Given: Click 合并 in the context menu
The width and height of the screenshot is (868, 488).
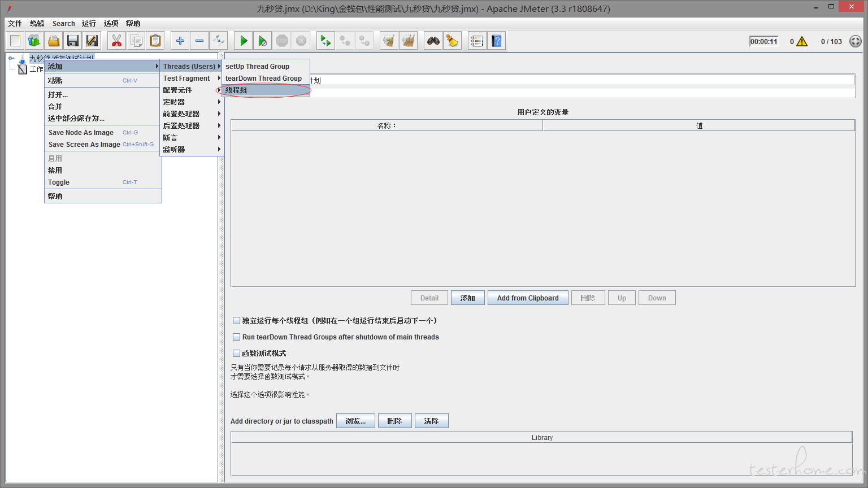Looking at the screenshot, I should (103, 106).
